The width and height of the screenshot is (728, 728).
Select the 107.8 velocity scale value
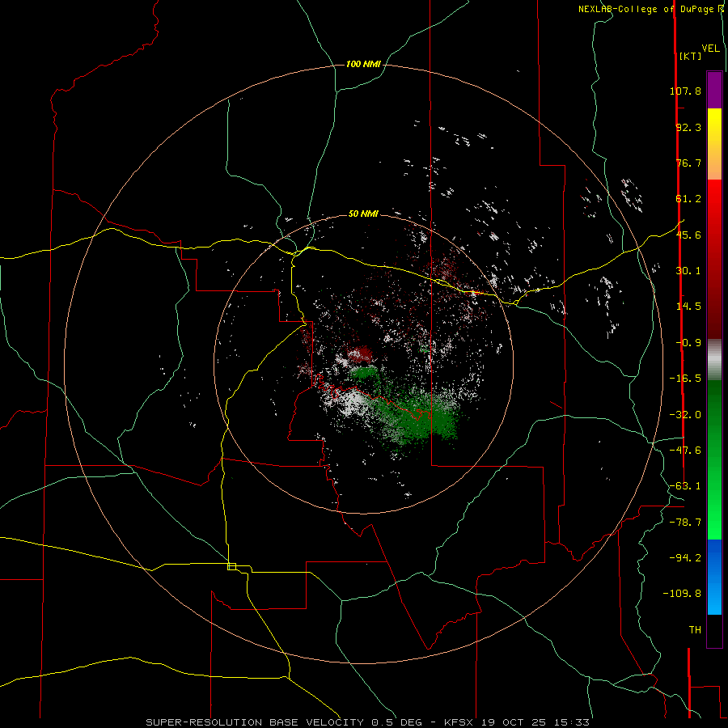coord(685,91)
